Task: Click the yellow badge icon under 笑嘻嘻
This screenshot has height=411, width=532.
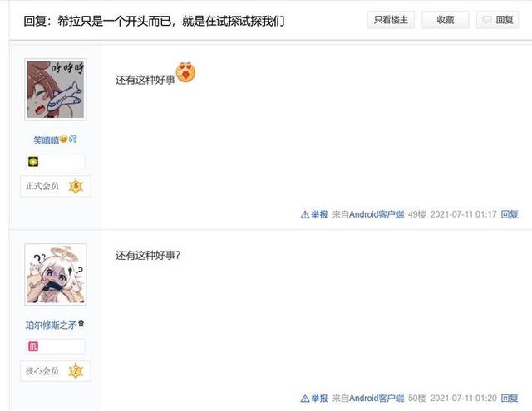Action: 33,162
